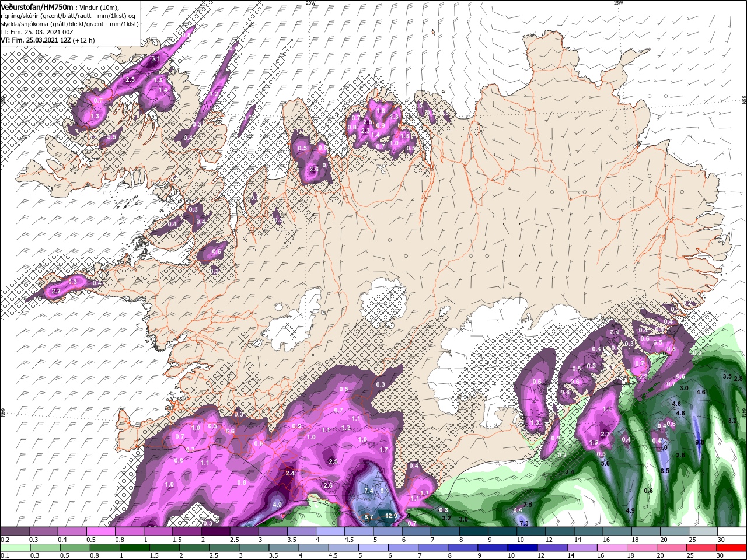747x560 pixels.
Task: Click the 2.7 value in southeast snow patch
Action: 605,434
